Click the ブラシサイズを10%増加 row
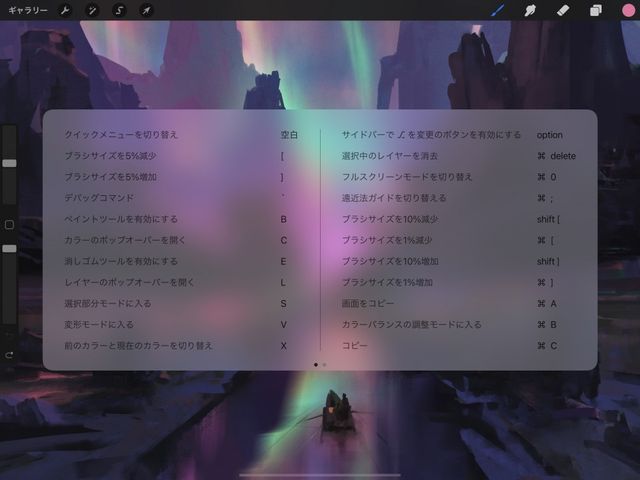This screenshot has width=640, height=480. pos(459,261)
